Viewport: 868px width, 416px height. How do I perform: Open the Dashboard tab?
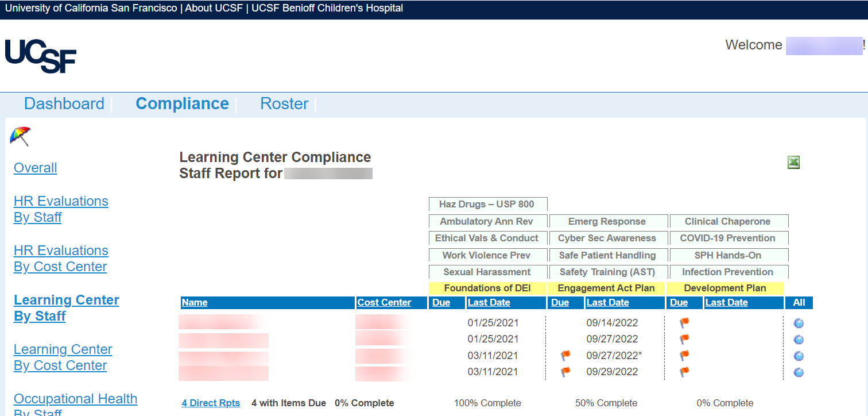click(x=64, y=104)
